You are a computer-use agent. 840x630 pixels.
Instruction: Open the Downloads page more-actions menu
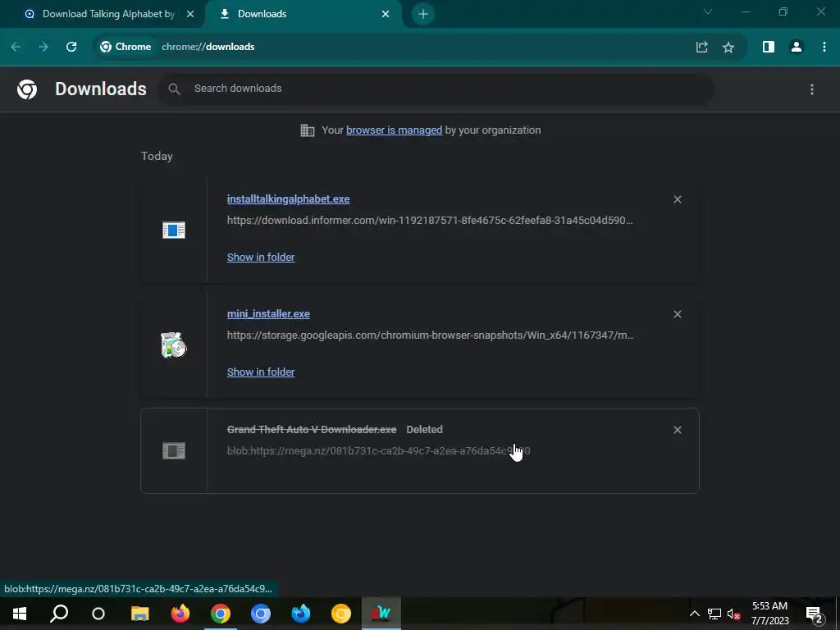[x=811, y=89]
